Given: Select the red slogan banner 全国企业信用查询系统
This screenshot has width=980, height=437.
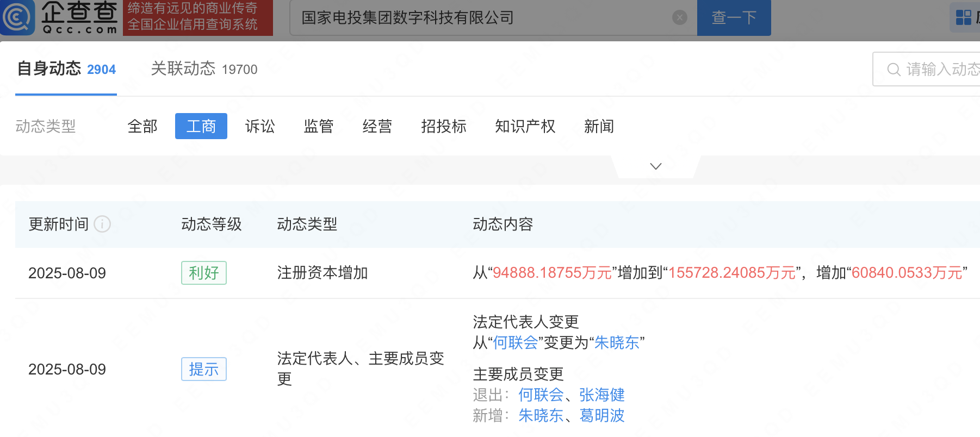Looking at the screenshot, I should (x=198, y=17).
